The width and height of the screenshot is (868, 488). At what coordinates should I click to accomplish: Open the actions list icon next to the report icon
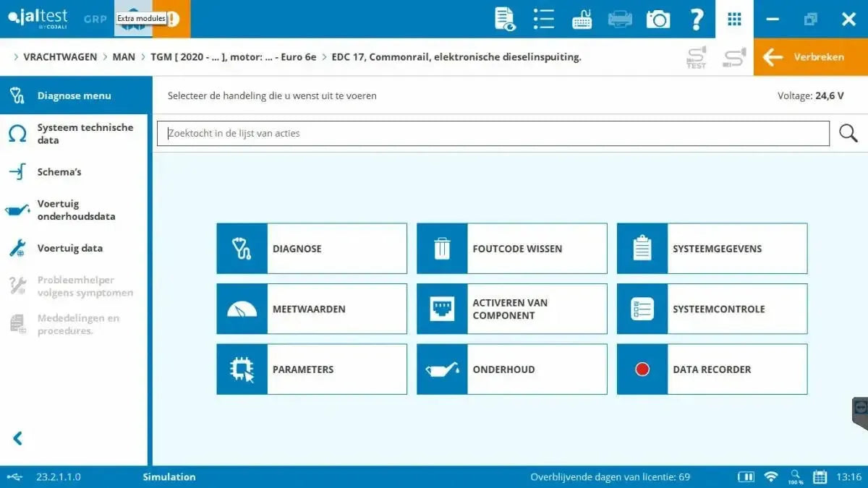pyautogui.click(x=543, y=19)
